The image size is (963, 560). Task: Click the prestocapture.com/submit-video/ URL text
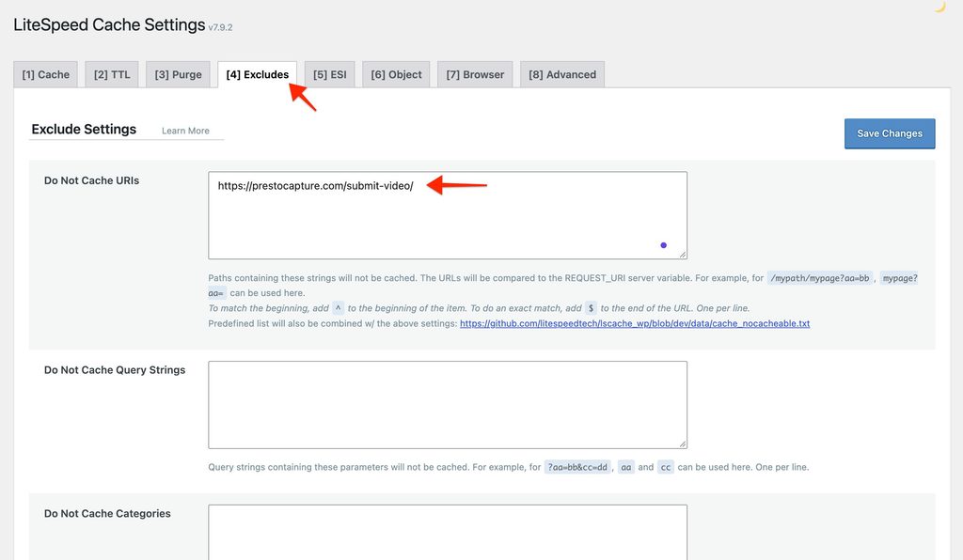pyautogui.click(x=316, y=186)
